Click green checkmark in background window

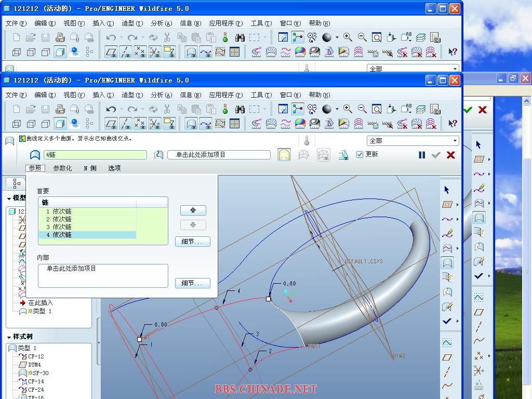coord(468,110)
